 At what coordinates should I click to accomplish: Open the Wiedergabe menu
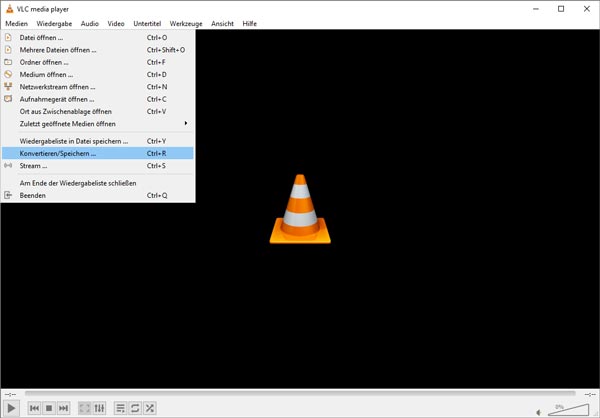(54, 23)
